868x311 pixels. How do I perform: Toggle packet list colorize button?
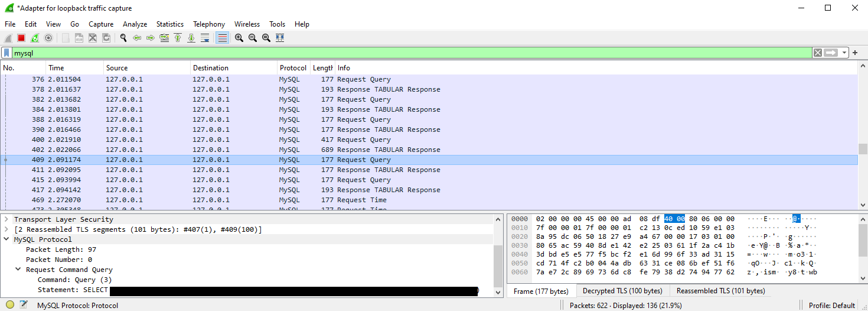pyautogui.click(x=222, y=38)
